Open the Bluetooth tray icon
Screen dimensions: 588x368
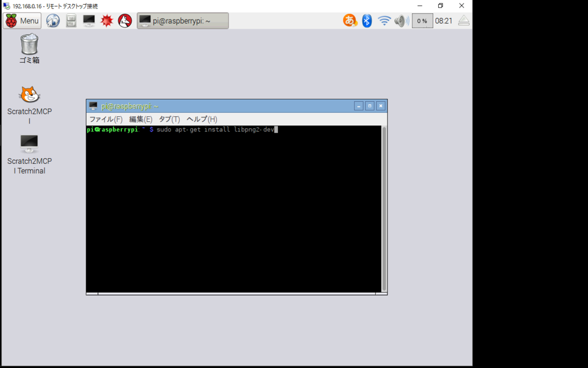click(x=367, y=21)
